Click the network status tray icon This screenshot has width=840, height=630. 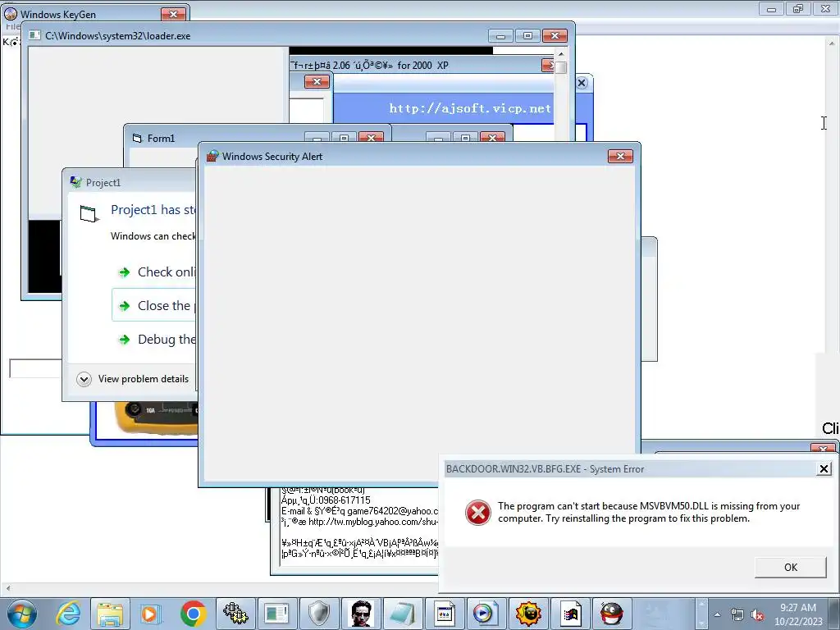(737, 614)
